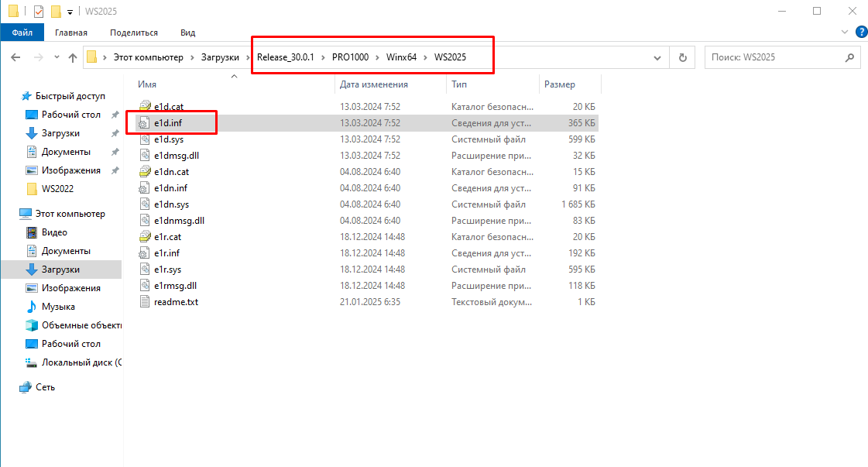The width and height of the screenshot is (868, 467).
Task: Open Музыка in the navigation pane
Action: click(x=58, y=307)
